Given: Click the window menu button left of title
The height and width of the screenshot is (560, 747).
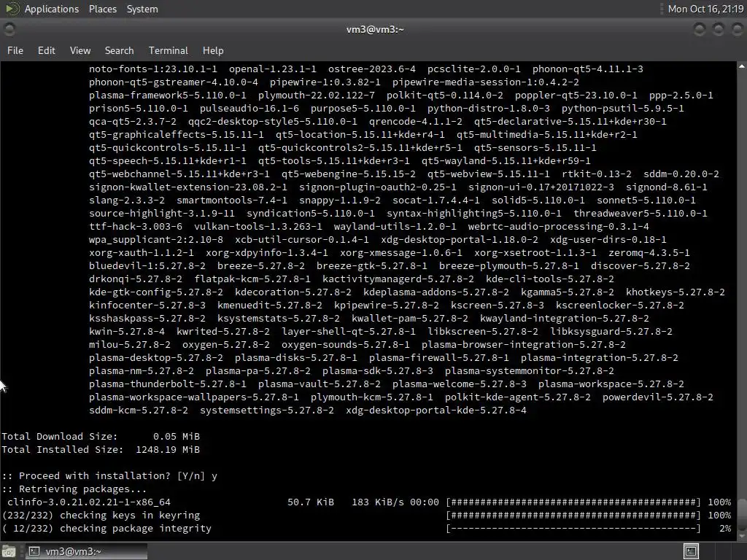Looking at the screenshot, I should pos(9,29).
